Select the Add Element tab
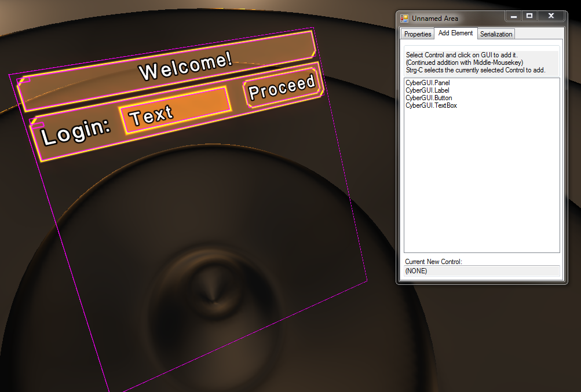 (x=455, y=34)
